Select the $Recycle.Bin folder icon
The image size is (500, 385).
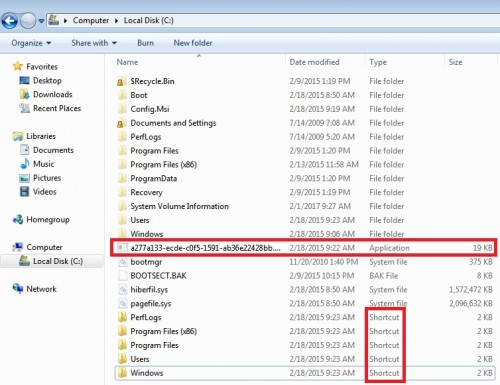[x=122, y=81]
